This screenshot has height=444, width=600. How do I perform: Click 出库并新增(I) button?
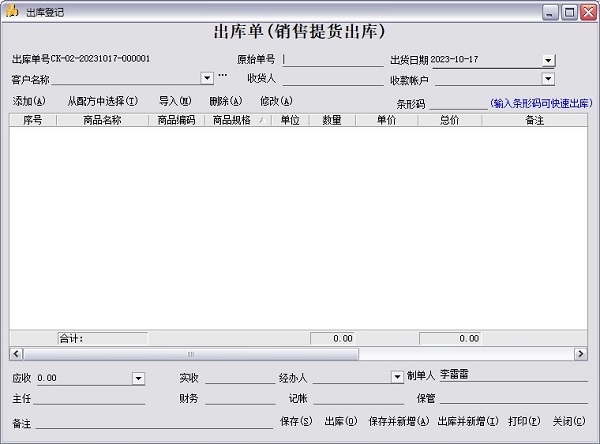[x=468, y=421]
